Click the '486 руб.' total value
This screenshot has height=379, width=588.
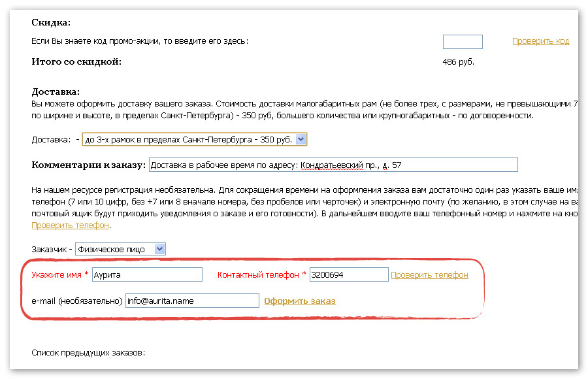pyautogui.click(x=458, y=62)
